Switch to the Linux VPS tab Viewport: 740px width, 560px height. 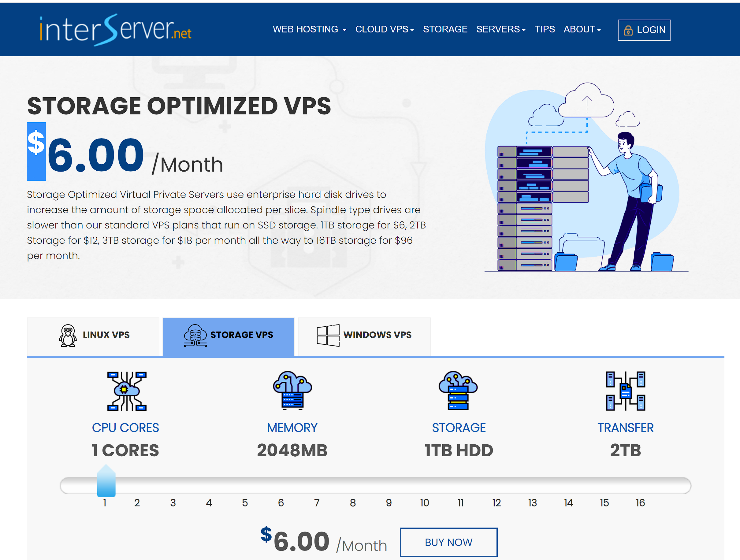(x=94, y=335)
